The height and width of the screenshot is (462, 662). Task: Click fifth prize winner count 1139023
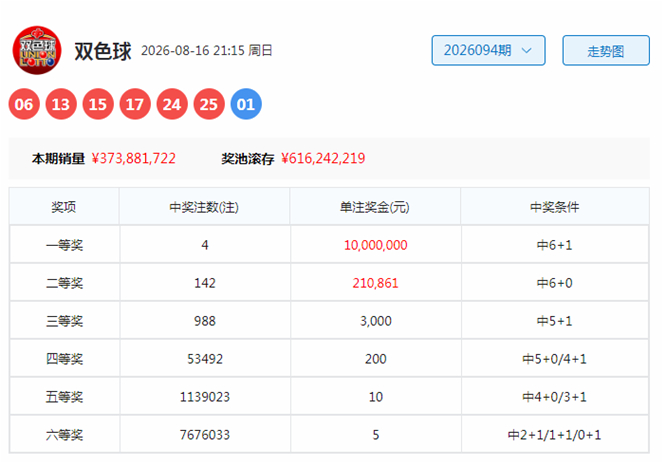(205, 397)
